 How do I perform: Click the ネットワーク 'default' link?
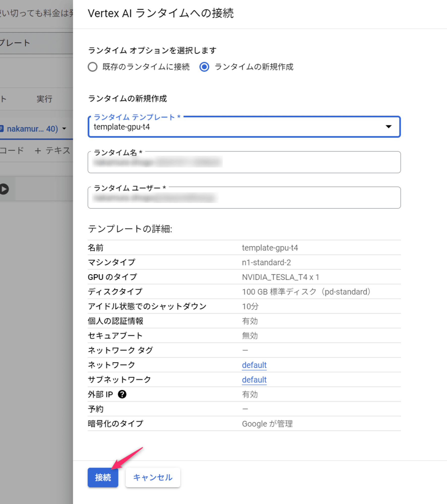[x=254, y=365]
